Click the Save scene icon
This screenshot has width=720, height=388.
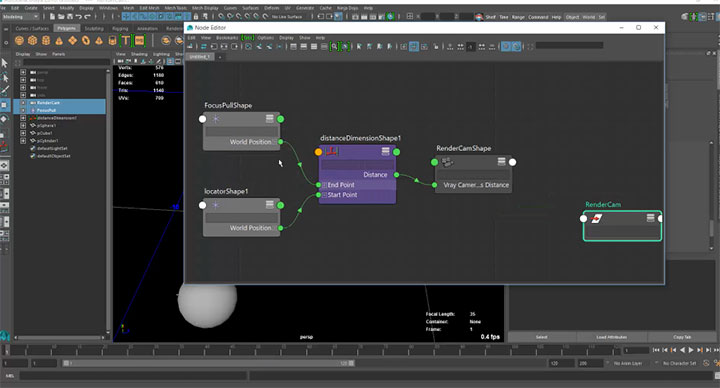click(x=69, y=17)
